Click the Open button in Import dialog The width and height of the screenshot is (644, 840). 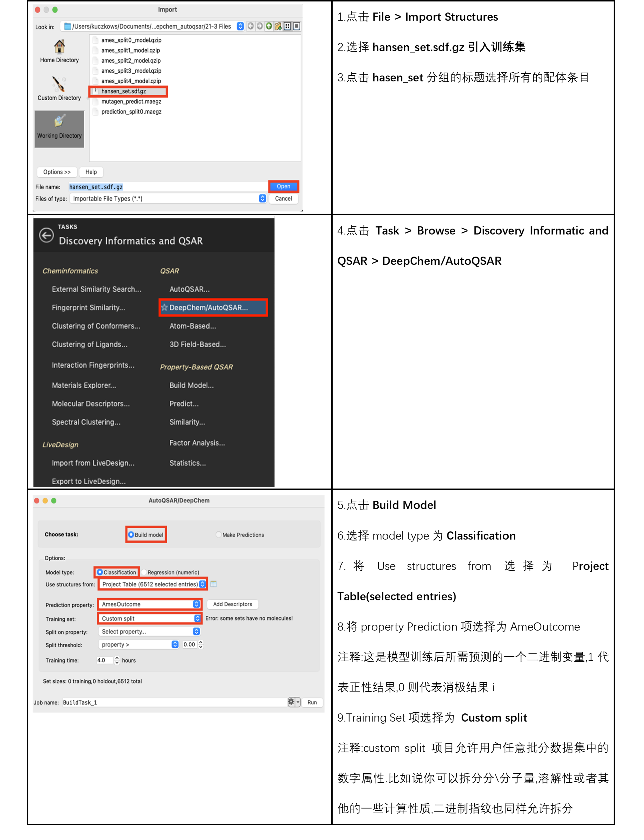[283, 186]
